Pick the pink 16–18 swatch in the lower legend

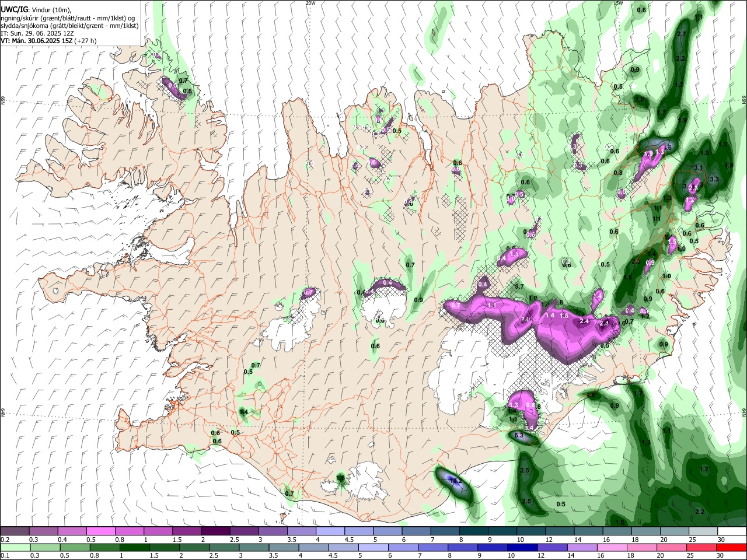tap(612, 547)
